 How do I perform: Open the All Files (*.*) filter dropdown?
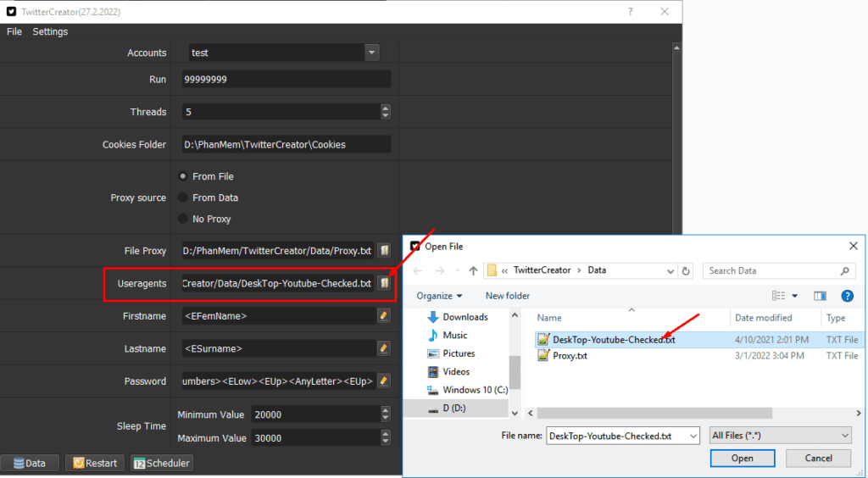[x=781, y=436]
